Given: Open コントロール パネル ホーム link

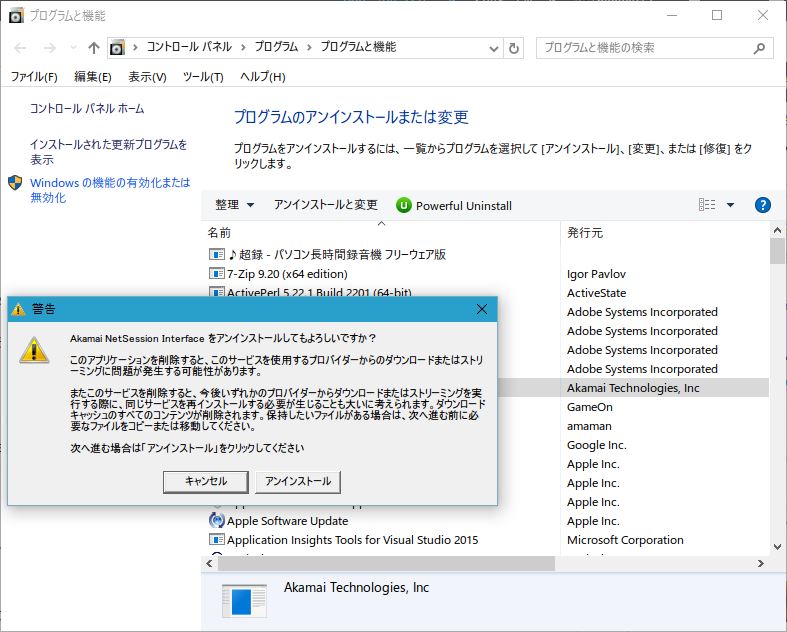Looking at the screenshot, I should (87, 108).
